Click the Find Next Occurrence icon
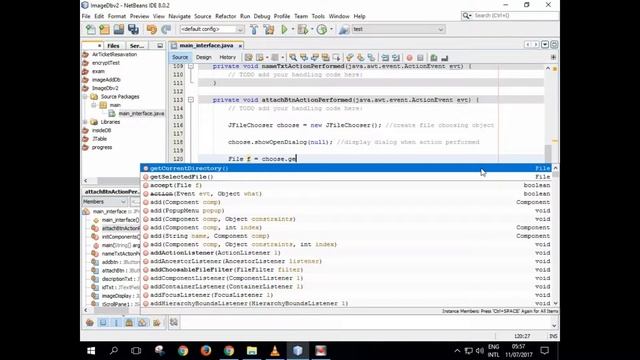 point(315,58)
